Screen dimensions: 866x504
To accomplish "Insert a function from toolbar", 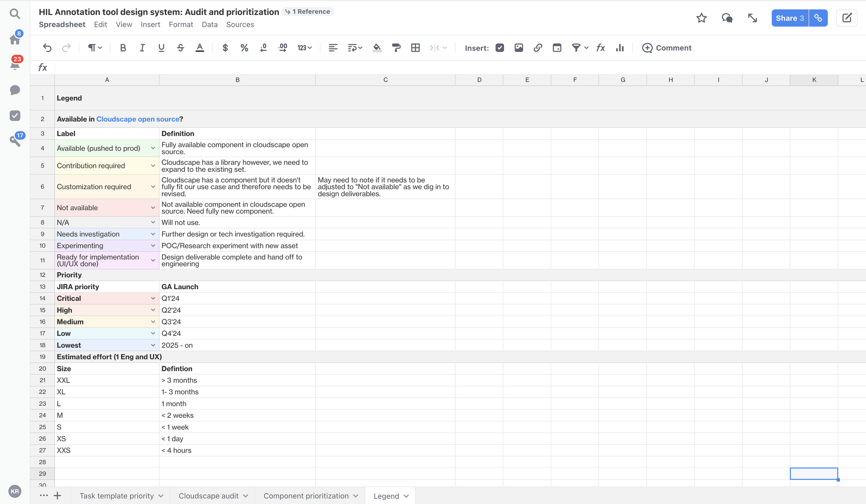I will [x=601, y=48].
